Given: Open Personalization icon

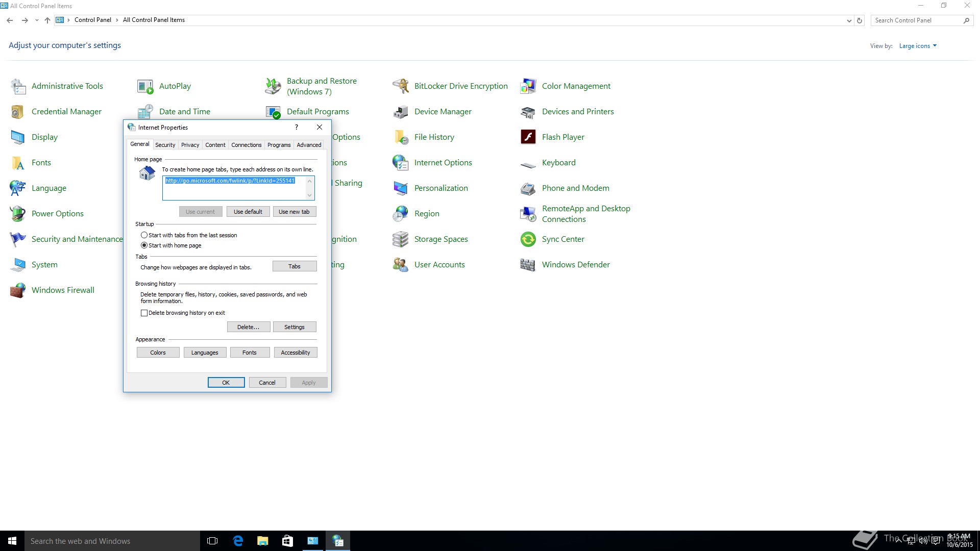Looking at the screenshot, I should tap(401, 188).
